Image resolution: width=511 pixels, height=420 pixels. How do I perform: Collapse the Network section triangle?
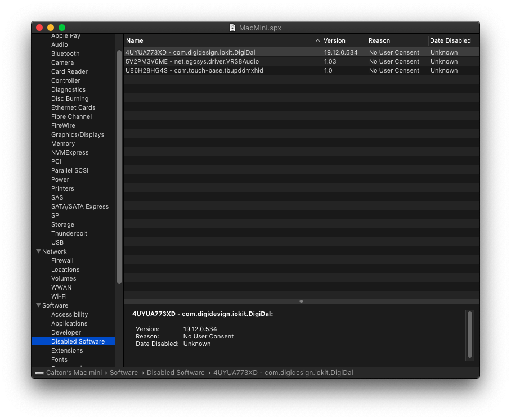tap(38, 251)
